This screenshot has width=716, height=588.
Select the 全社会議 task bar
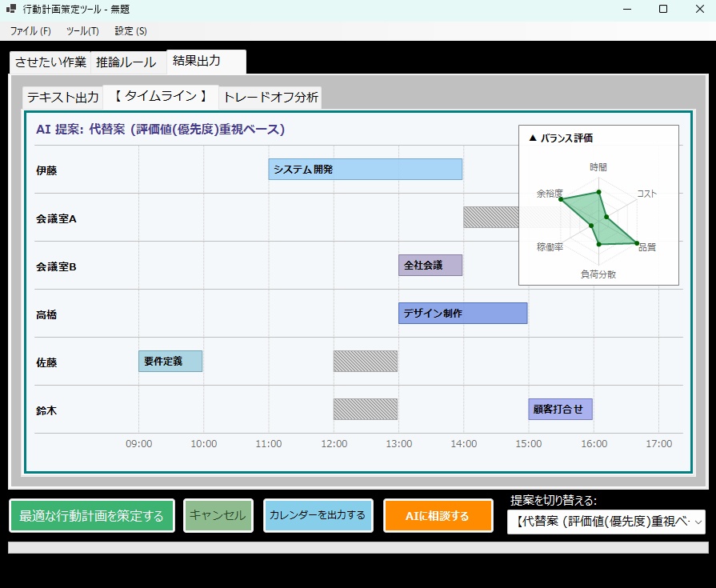point(430,266)
